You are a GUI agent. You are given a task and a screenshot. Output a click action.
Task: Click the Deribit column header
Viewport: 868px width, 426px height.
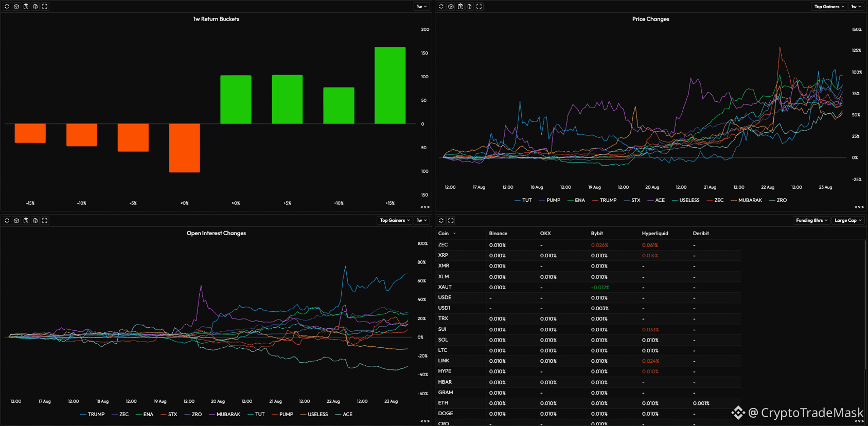tap(701, 234)
